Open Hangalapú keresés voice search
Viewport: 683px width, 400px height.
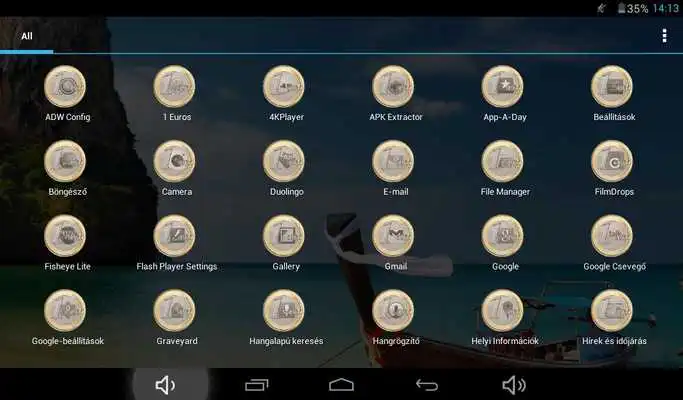click(x=284, y=311)
